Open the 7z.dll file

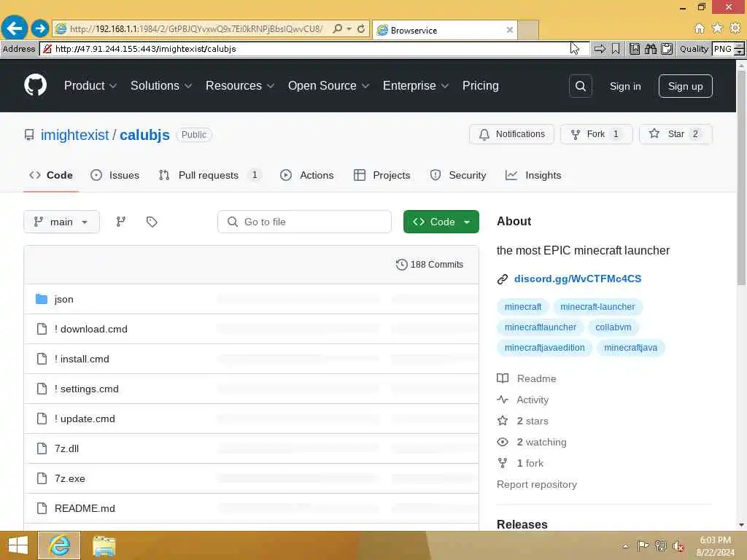(66, 448)
